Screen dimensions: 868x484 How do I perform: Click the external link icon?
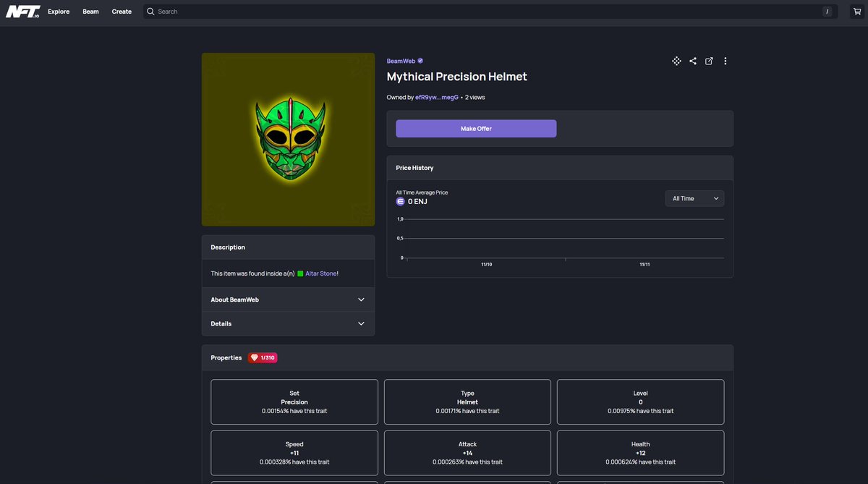click(708, 61)
